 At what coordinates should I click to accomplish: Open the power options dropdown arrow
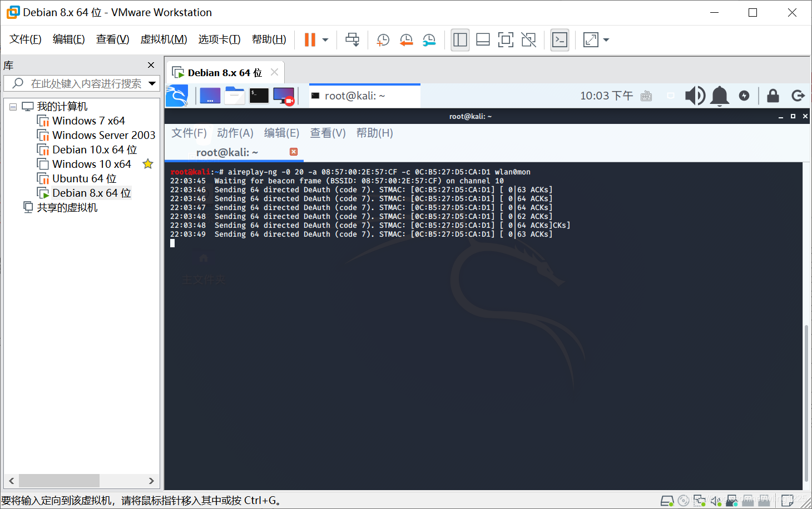(x=325, y=40)
